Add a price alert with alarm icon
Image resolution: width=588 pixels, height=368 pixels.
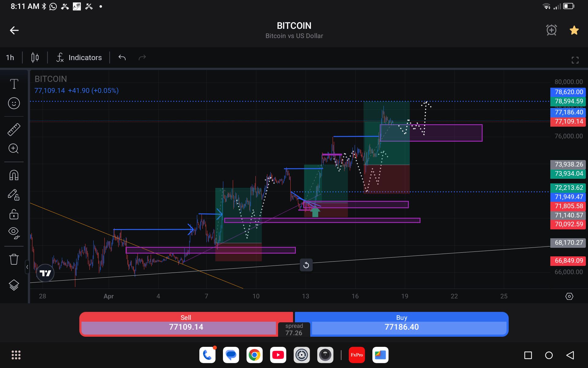point(551,30)
